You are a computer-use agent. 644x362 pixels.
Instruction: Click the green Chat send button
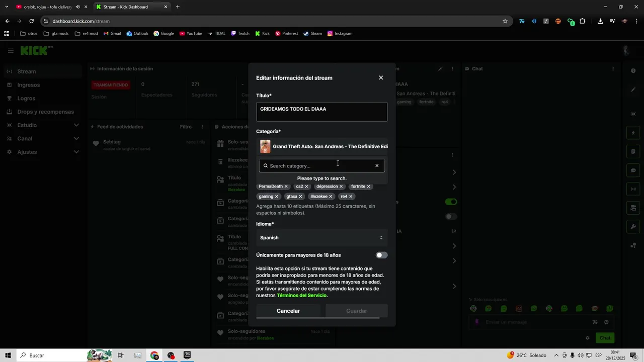[605, 338]
